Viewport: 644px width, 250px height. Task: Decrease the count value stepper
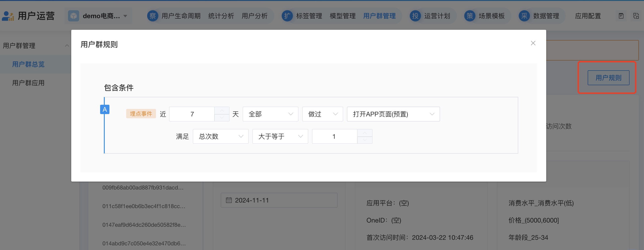(x=365, y=140)
